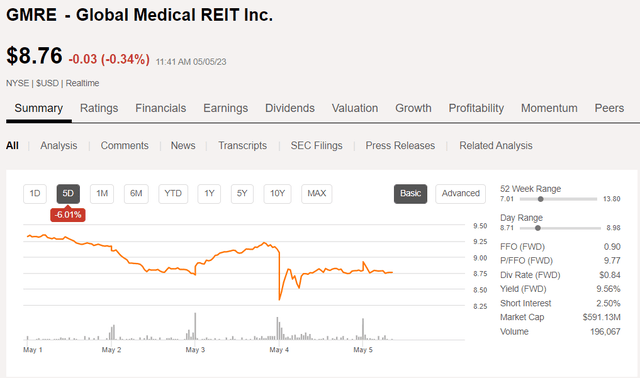The height and width of the screenshot is (378, 640).
Task: Show year-to-date YTD chart
Action: [x=173, y=193]
